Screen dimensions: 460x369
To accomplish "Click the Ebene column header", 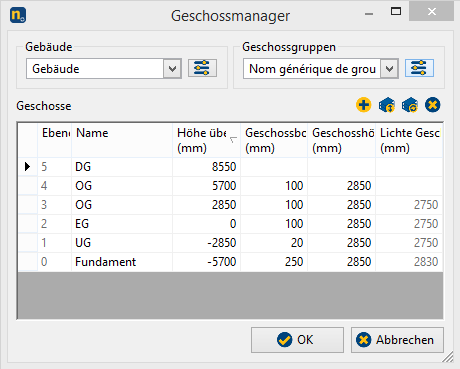I will pyautogui.click(x=55, y=140).
